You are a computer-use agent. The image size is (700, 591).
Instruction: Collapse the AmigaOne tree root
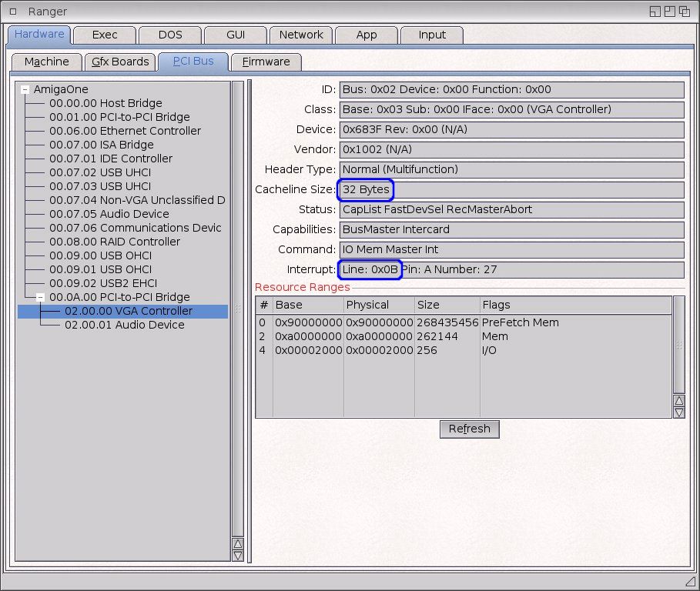[25, 90]
